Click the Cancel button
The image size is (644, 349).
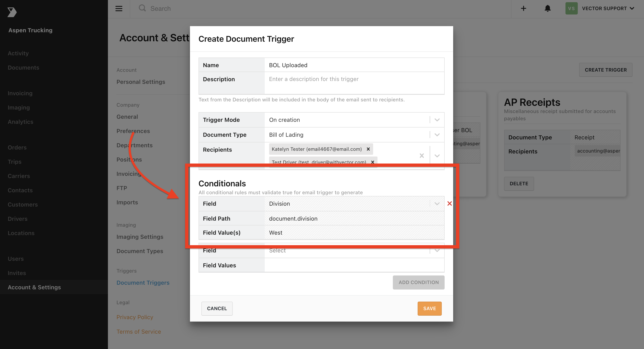pyautogui.click(x=217, y=308)
